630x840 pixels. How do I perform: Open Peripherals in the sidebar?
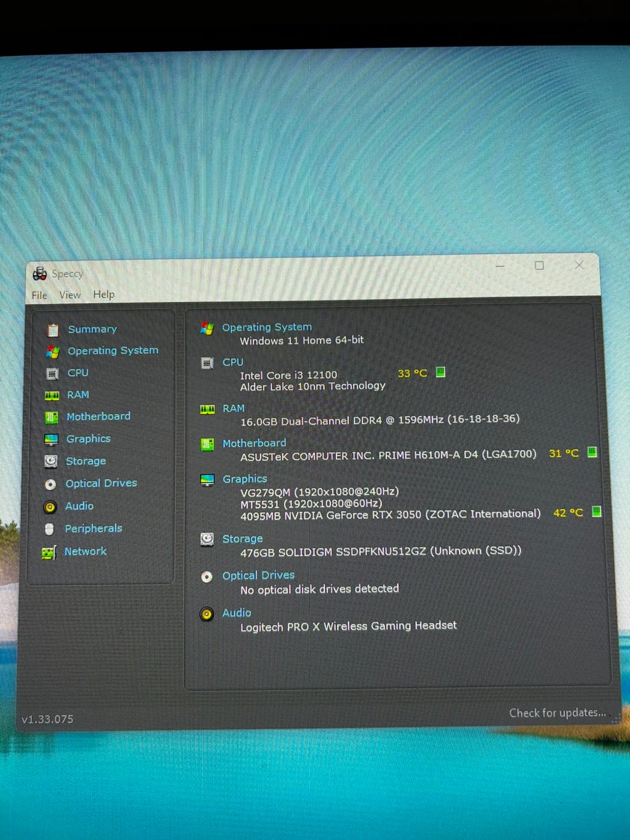(93, 528)
